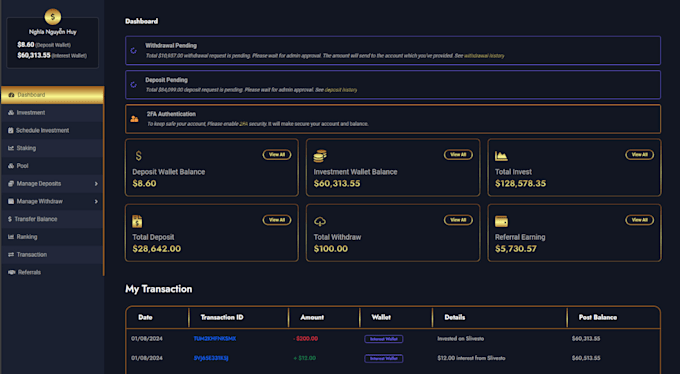Click the area chart icon on Total Invest card

pyautogui.click(x=501, y=156)
